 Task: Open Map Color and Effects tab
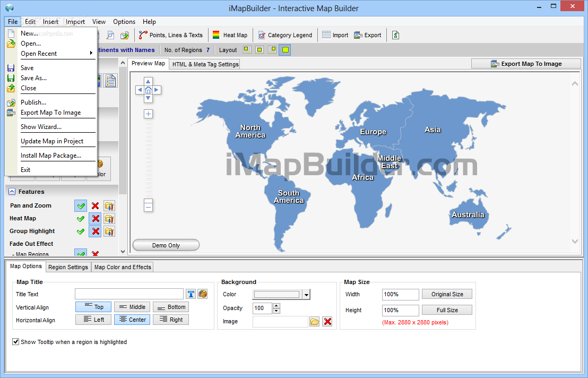point(123,267)
